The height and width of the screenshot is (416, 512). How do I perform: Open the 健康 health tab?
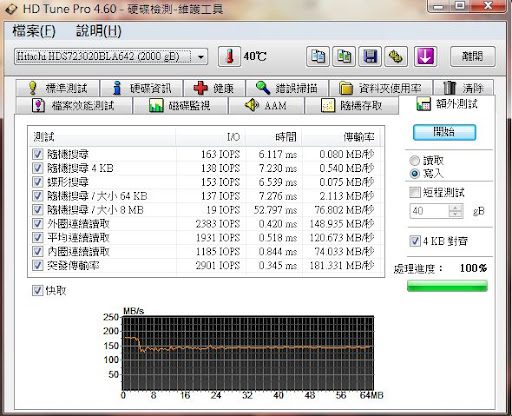(x=214, y=88)
